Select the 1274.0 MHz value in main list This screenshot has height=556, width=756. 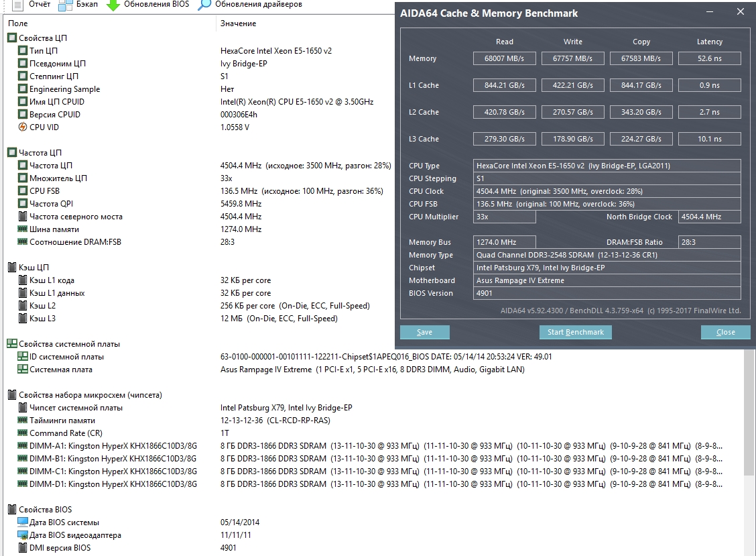[x=241, y=229]
